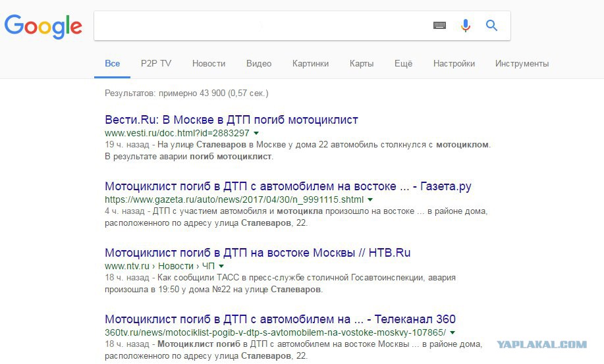Select the P2P TV tab
604x364 pixels.
[156, 63]
